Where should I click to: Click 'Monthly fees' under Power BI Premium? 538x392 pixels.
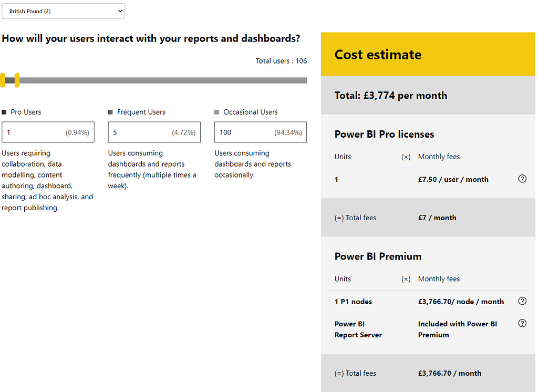coord(439,278)
